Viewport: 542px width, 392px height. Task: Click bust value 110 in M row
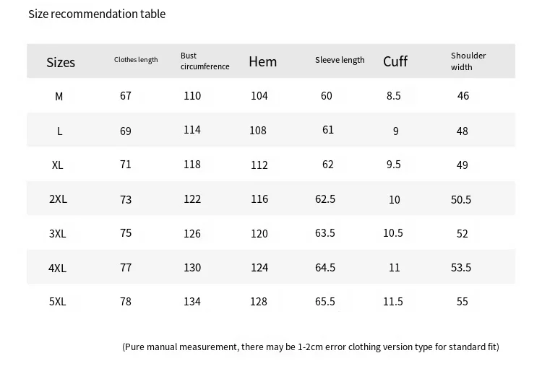(x=192, y=96)
